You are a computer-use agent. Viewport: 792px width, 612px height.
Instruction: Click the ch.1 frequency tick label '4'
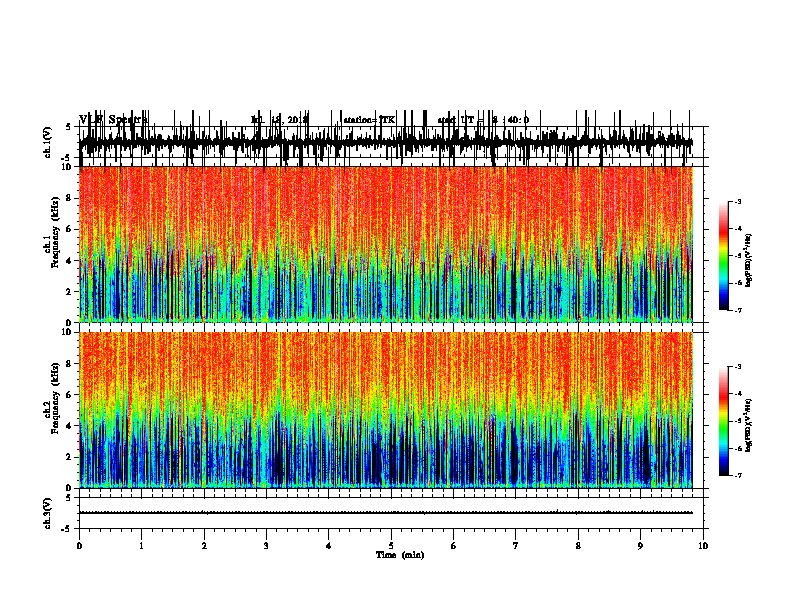(69, 261)
